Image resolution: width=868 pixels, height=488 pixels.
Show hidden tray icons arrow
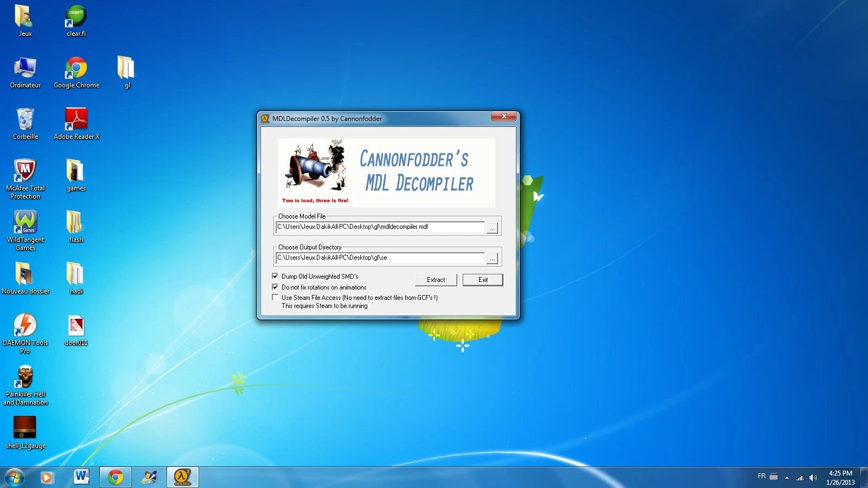tap(787, 478)
